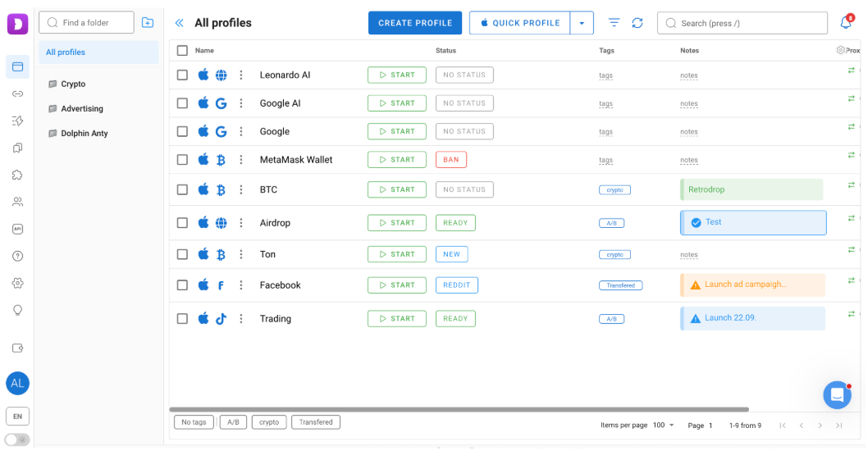Open the filter icon in the toolbar
This screenshot has width=868, height=460.
(614, 23)
